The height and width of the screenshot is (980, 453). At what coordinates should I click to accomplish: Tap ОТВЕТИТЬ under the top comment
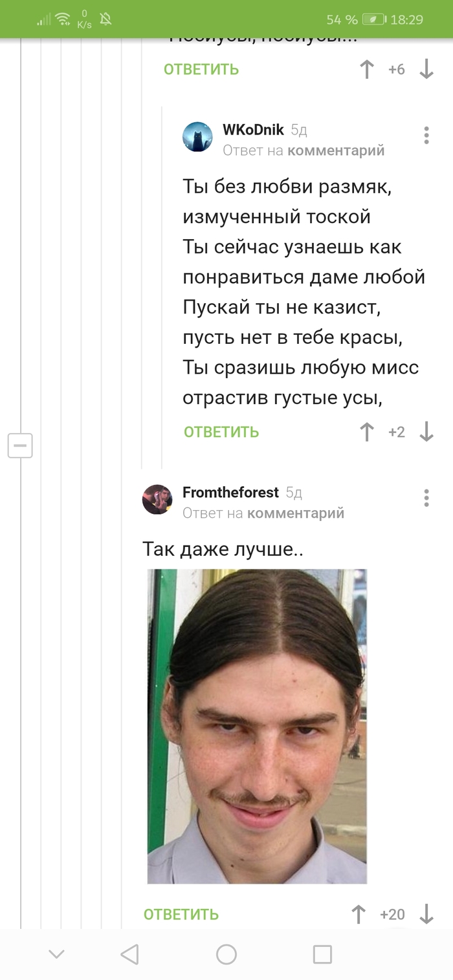click(x=201, y=69)
